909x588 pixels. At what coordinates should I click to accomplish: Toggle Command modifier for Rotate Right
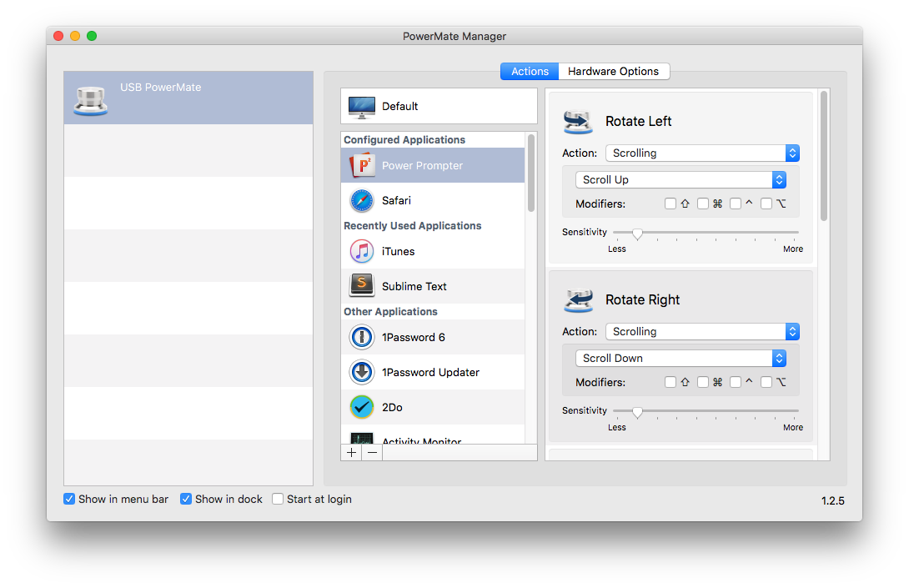click(x=703, y=382)
